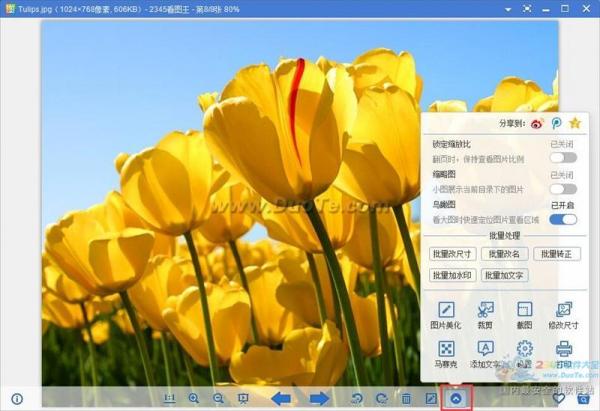Open the folder icon at bottom right

point(583,399)
